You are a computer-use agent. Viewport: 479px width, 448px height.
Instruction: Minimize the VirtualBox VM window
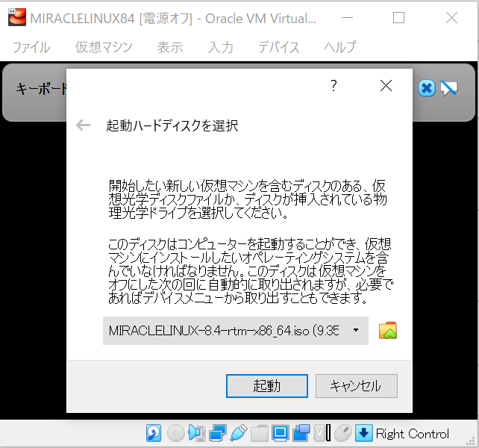pos(347,18)
